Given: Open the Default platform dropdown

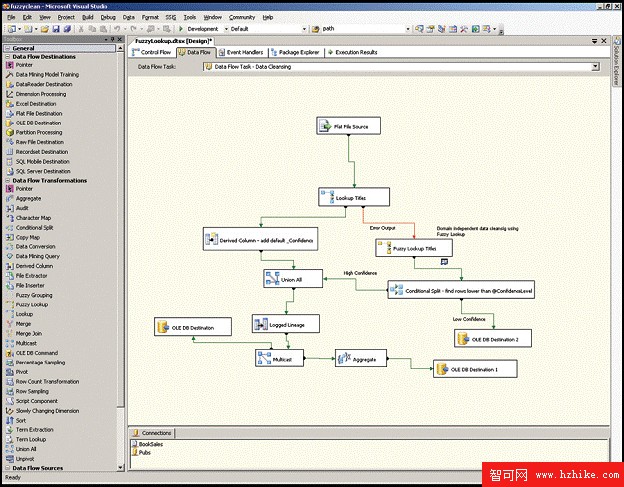Looking at the screenshot, I should pyautogui.click(x=304, y=29).
